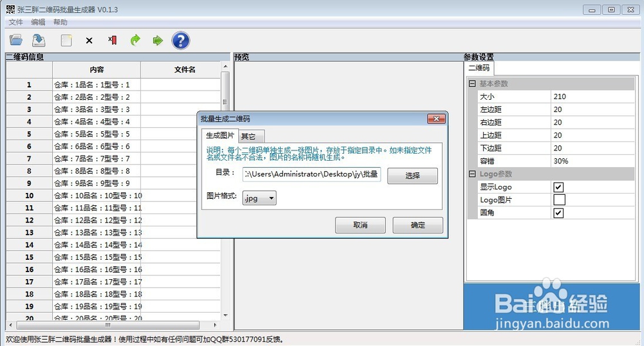The height and width of the screenshot is (346, 644).
Task: Open the 文件 menu
Action: (x=15, y=22)
